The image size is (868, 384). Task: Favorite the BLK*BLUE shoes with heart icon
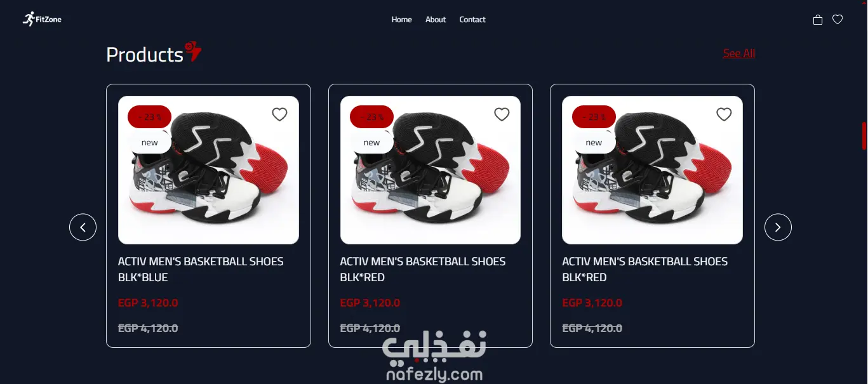[x=279, y=114]
